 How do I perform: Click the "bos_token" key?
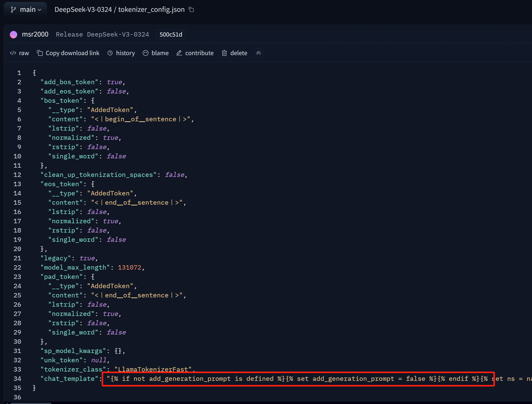click(x=62, y=101)
